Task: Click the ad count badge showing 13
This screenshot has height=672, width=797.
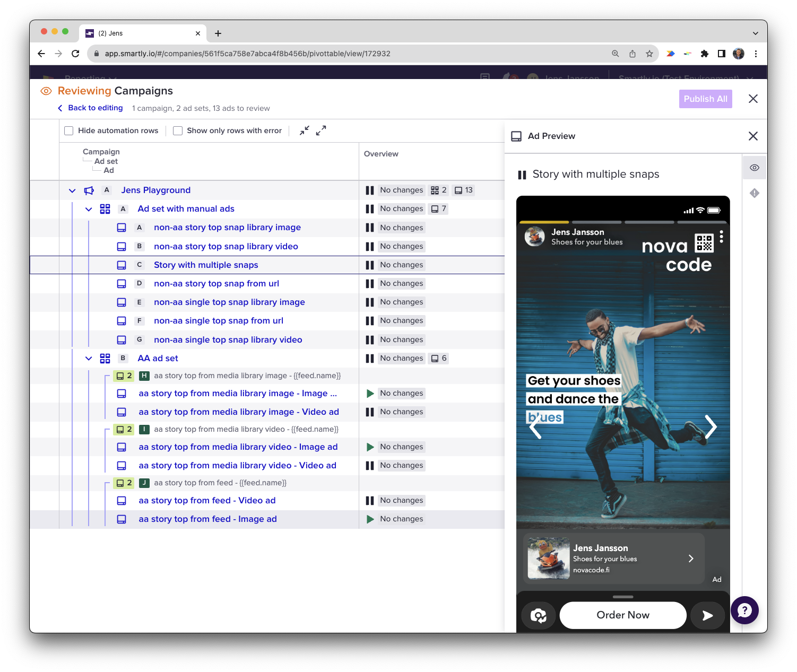Action: click(464, 190)
